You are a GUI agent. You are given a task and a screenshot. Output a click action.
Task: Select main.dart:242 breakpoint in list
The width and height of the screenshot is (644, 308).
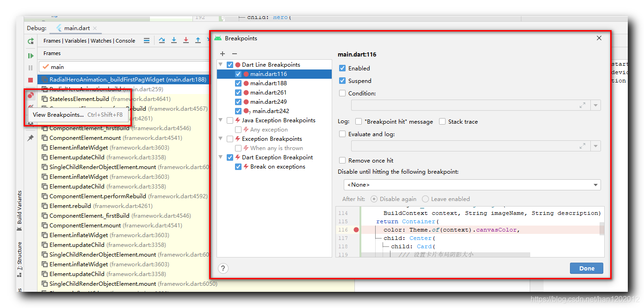pyautogui.click(x=274, y=111)
